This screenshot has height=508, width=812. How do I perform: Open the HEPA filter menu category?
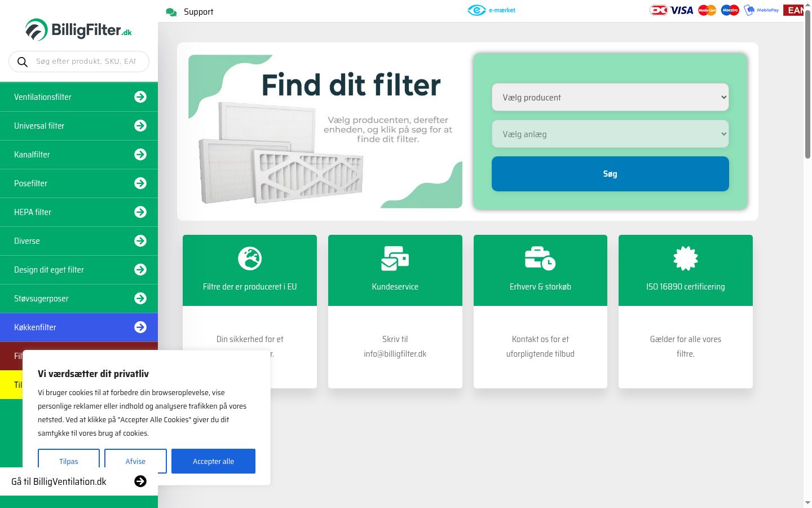[x=79, y=212]
